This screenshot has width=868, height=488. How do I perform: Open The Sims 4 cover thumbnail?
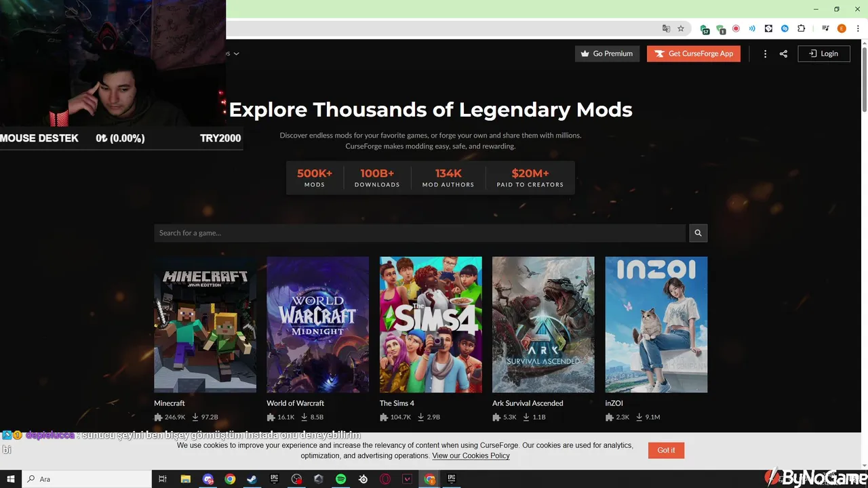(431, 324)
